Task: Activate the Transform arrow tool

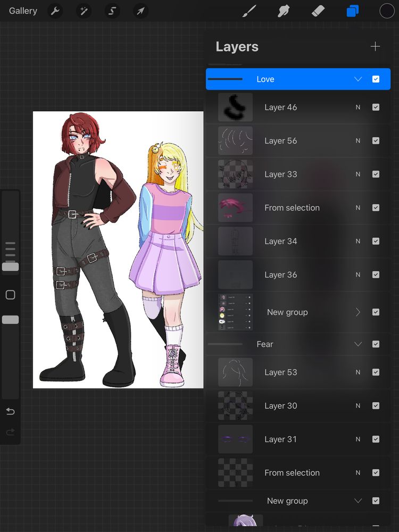Action: click(140, 11)
